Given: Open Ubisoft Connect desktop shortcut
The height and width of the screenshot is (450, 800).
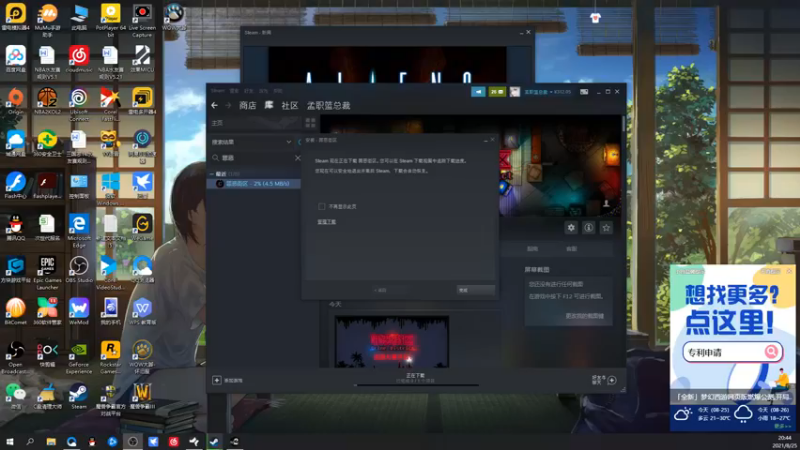Looking at the screenshot, I should coord(79,105).
